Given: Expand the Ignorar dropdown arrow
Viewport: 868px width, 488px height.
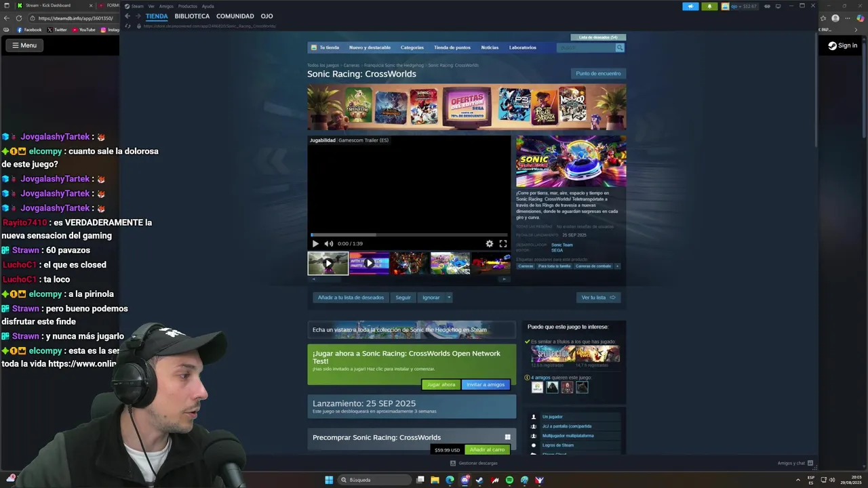Looking at the screenshot, I should (448, 298).
